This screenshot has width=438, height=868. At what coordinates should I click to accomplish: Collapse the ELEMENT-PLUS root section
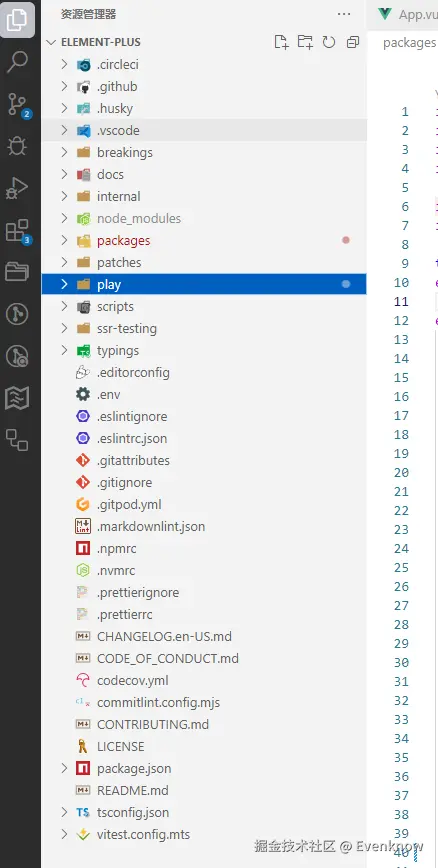click(51, 42)
